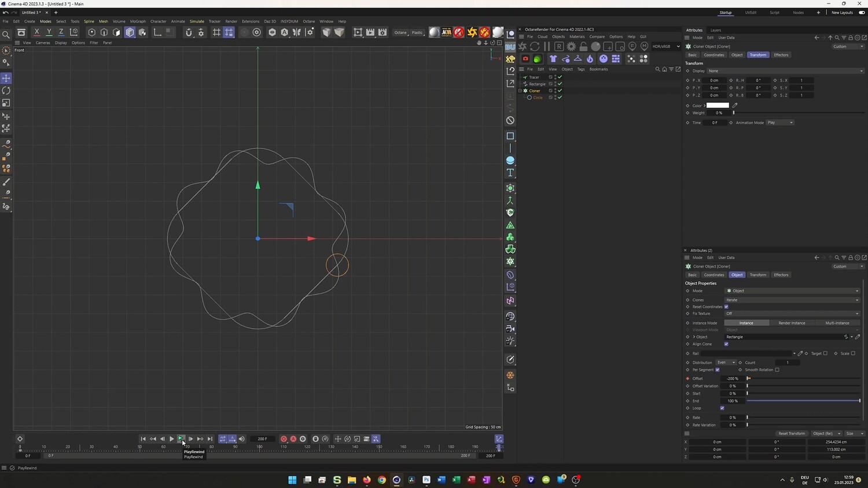The width and height of the screenshot is (868, 488).
Task: Select Render Instance mode
Action: [792, 323]
